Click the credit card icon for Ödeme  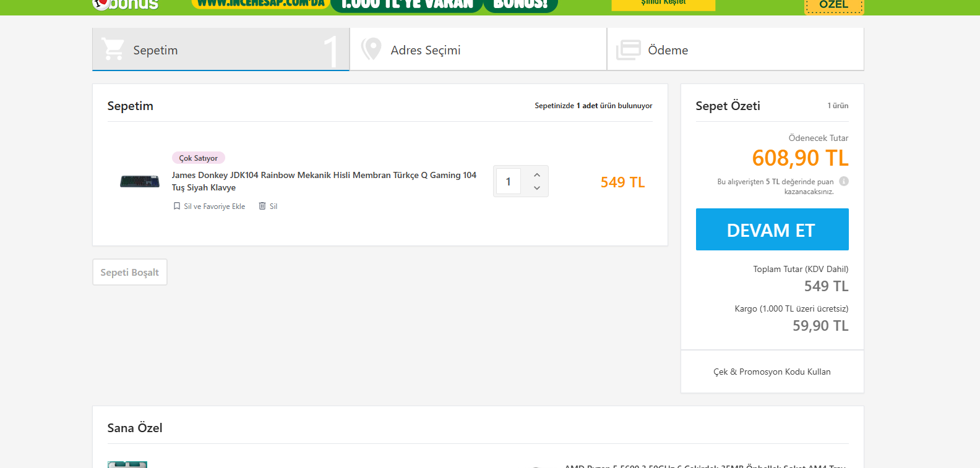pos(629,50)
